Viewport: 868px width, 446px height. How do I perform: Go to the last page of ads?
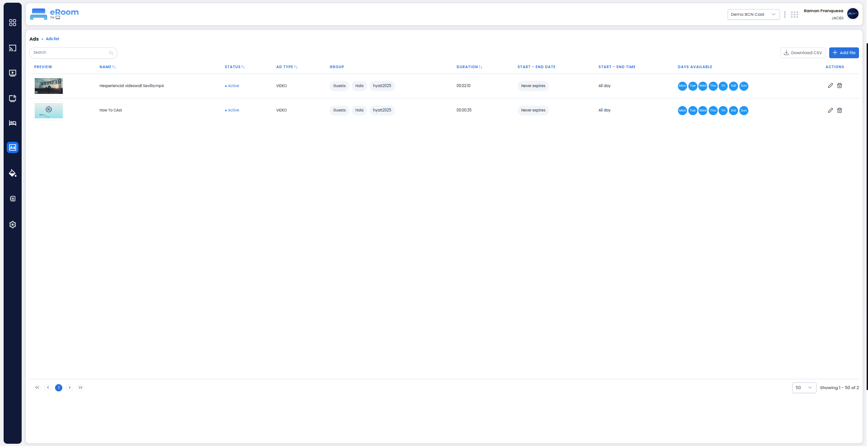tap(80, 388)
